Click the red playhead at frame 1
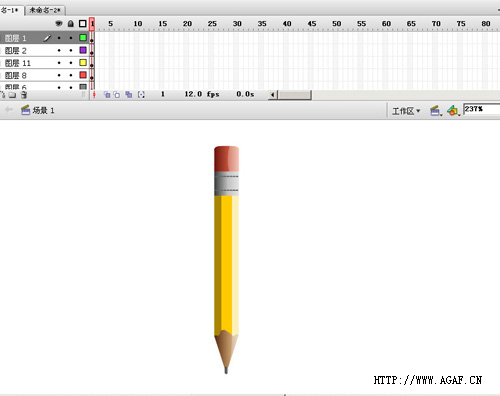 (x=92, y=24)
